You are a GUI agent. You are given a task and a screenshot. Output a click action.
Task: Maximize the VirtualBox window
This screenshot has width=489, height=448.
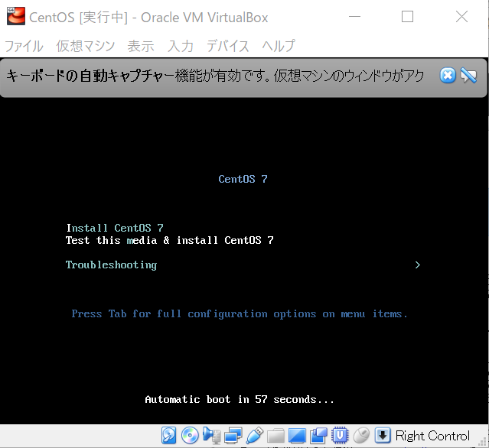407,17
